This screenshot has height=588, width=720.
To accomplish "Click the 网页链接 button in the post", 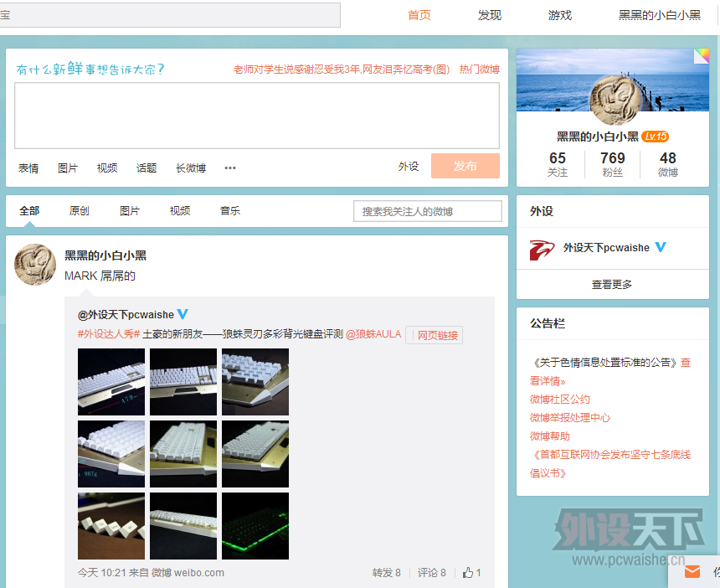I will 435,335.
